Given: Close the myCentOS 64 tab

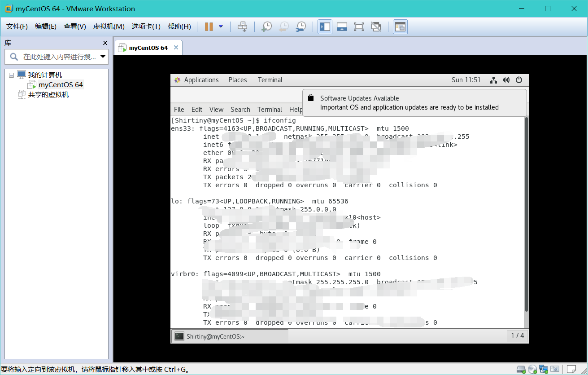Looking at the screenshot, I should tap(176, 48).
